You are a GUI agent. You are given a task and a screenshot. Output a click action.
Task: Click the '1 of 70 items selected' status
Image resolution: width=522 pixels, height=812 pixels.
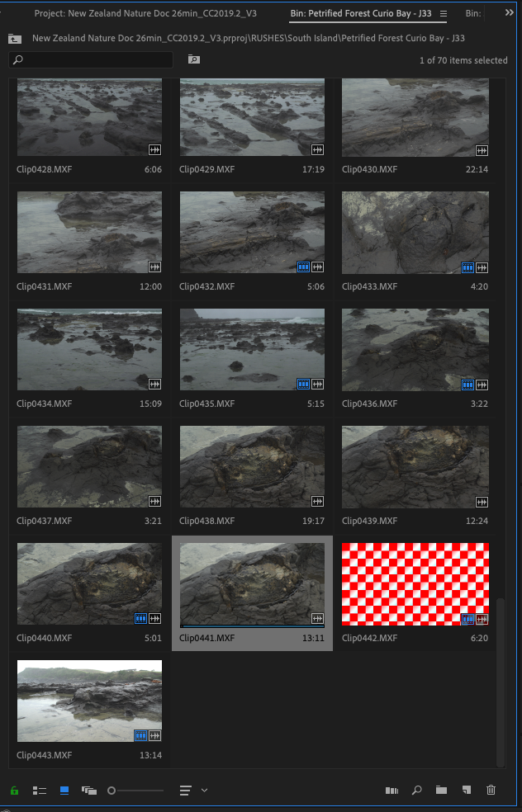463,60
